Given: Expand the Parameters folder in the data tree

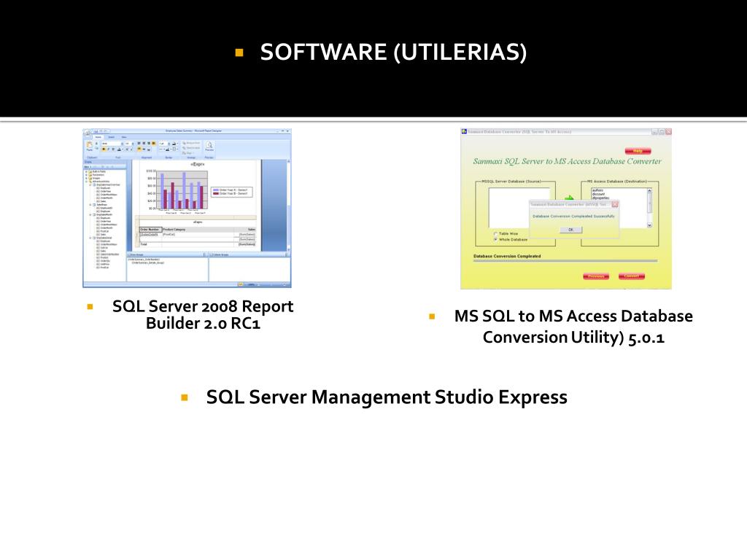Looking at the screenshot, I should click(x=86, y=175).
